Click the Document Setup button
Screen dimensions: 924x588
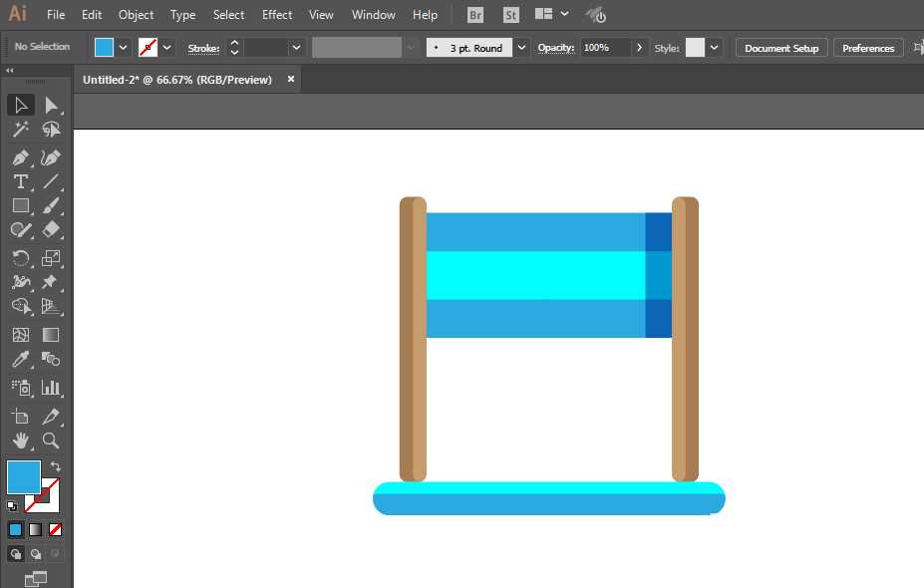coord(780,48)
